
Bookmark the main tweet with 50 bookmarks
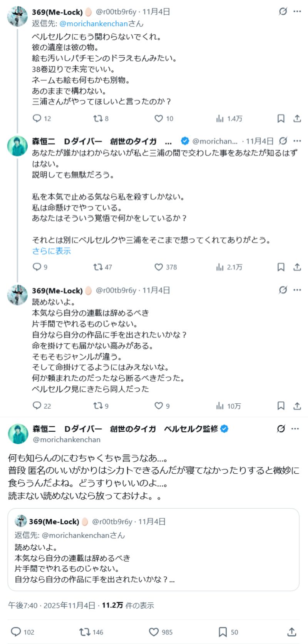click(223, 632)
